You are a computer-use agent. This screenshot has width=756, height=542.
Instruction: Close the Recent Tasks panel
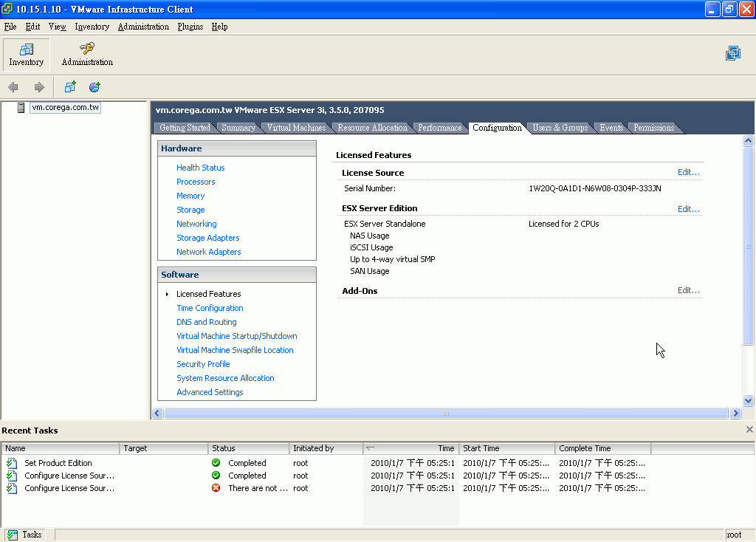[749, 430]
